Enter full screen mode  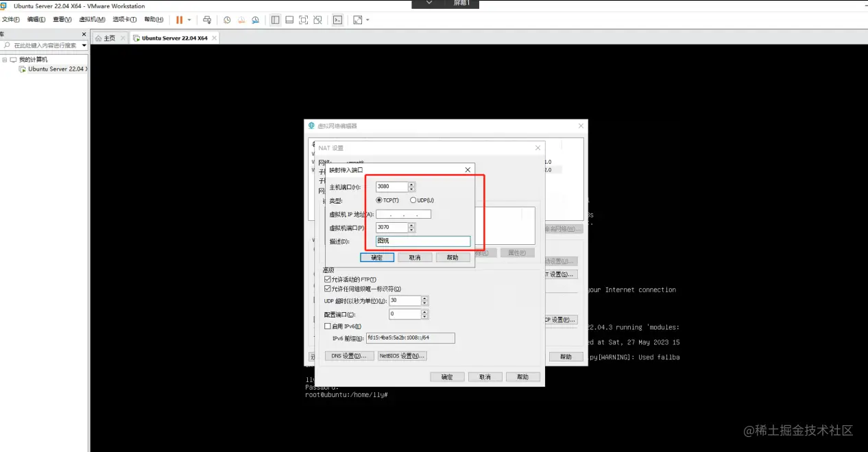[304, 20]
